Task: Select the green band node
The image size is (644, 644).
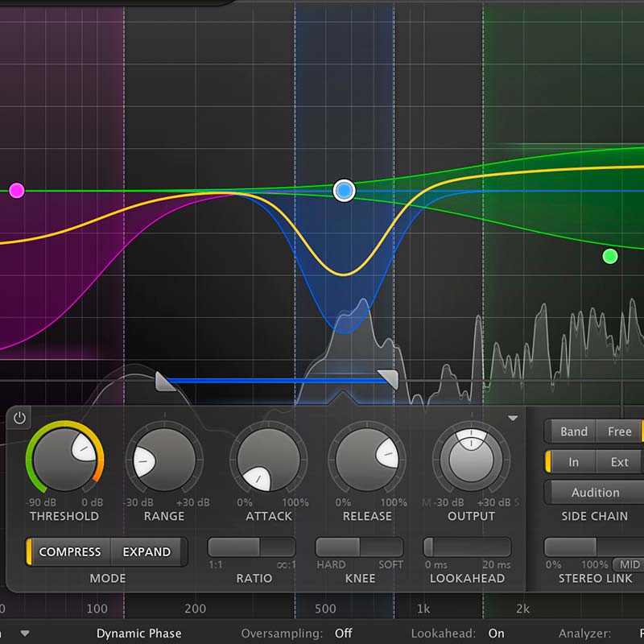Action: (610, 256)
